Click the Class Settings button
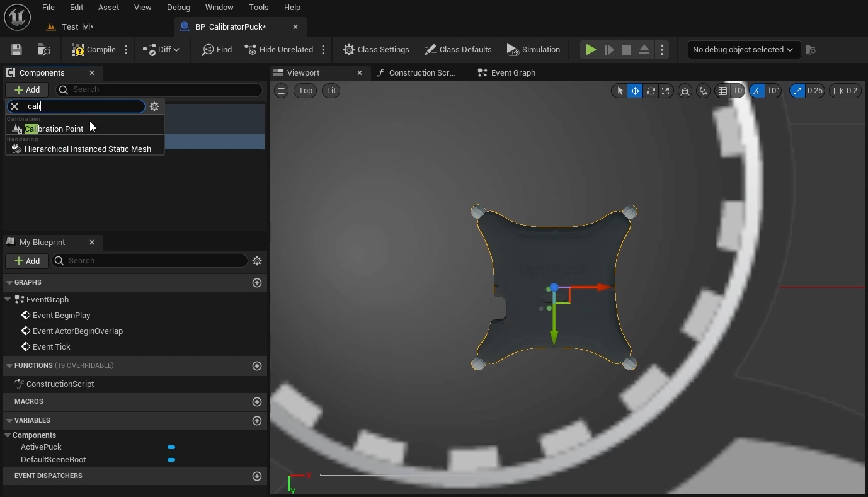The image size is (868, 497). point(376,50)
